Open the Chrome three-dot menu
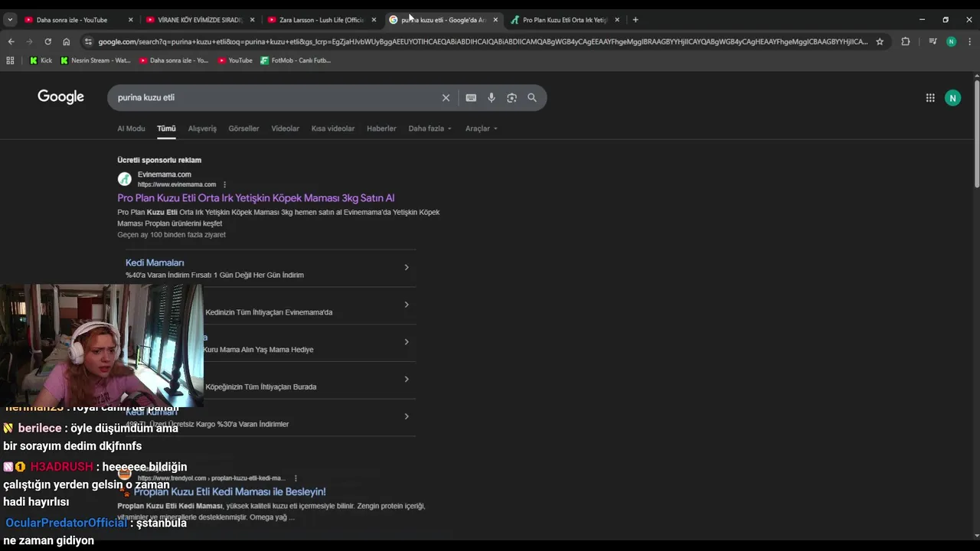Screen dimensions: 980x551 [x=969, y=41]
